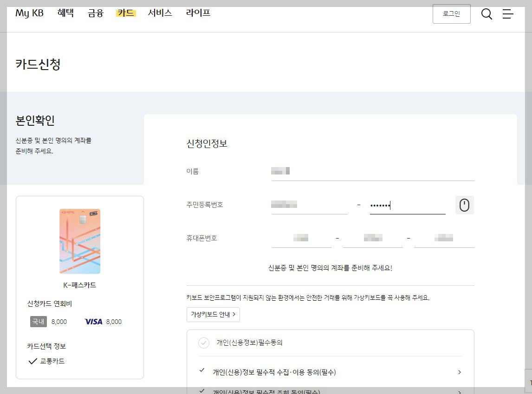This screenshot has width=532, height=394.
Task: Click the K-패스카드 name text
Action: pyautogui.click(x=80, y=285)
